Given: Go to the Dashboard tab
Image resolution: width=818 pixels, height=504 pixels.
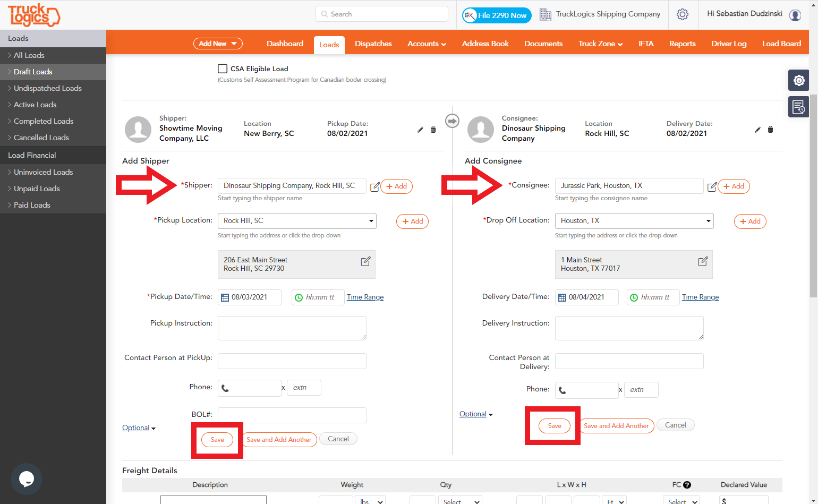Looking at the screenshot, I should click(285, 44).
